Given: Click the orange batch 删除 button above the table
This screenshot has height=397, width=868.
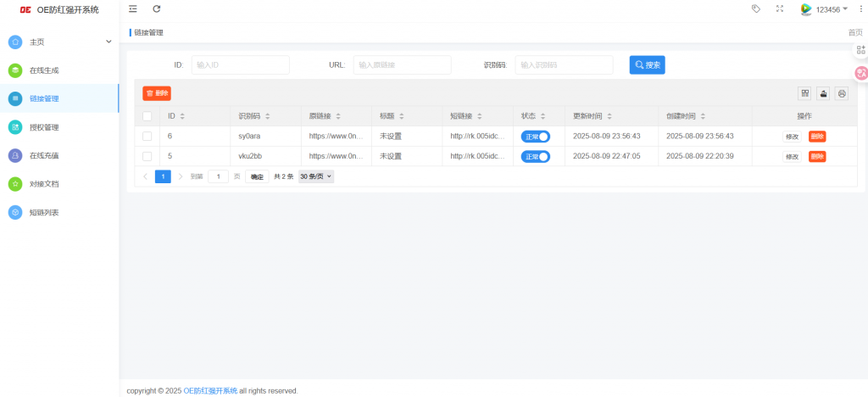Looking at the screenshot, I should (157, 93).
